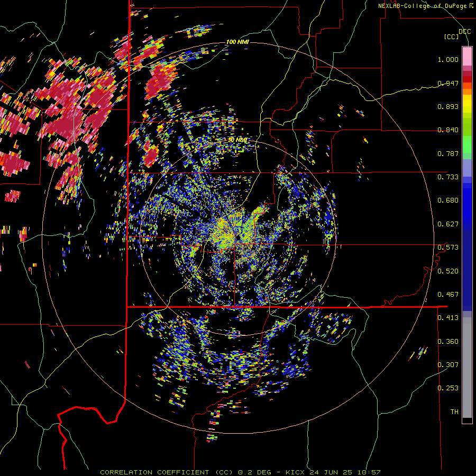Click the 0.733 scale label
The width and height of the screenshot is (476, 476).
448,177
